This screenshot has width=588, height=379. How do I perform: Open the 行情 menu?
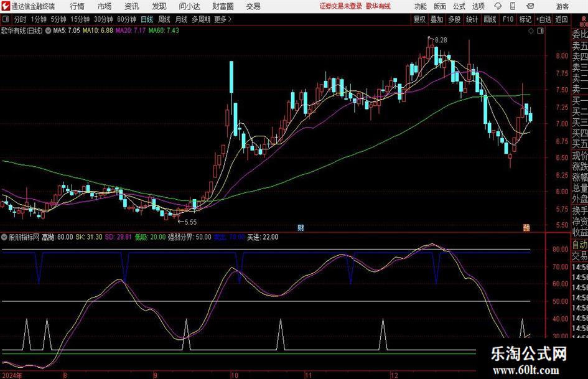coord(77,6)
